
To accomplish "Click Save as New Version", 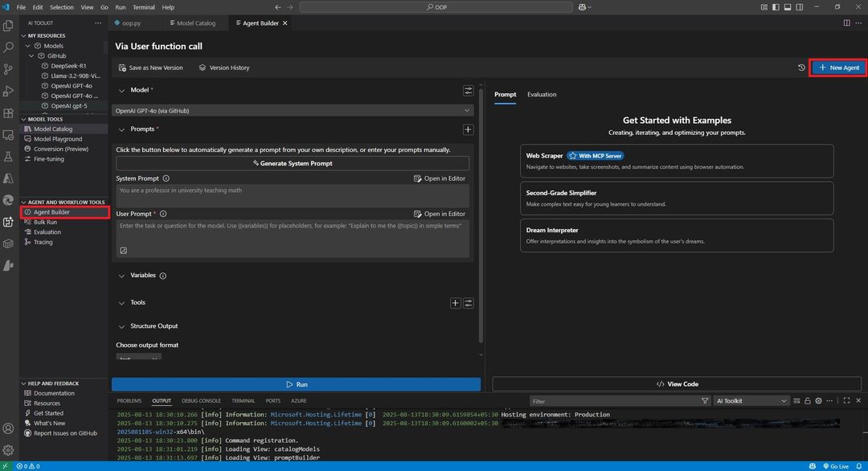I will point(150,68).
